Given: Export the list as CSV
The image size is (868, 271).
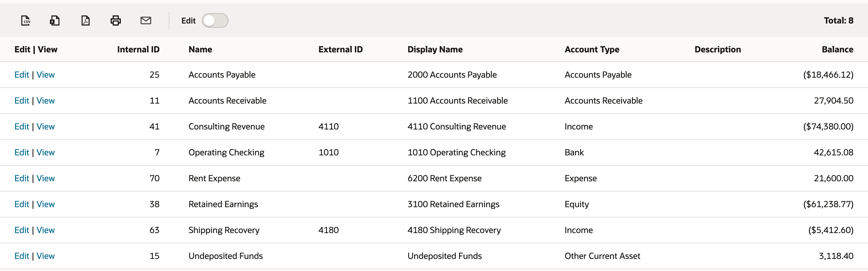Looking at the screenshot, I should pyautogui.click(x=26, y=20).
